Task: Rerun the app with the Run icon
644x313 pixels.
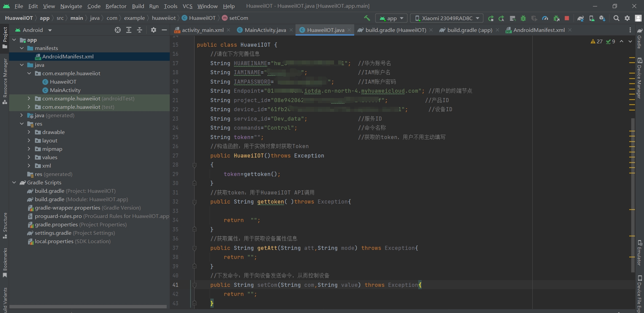Action: point(491,18)
